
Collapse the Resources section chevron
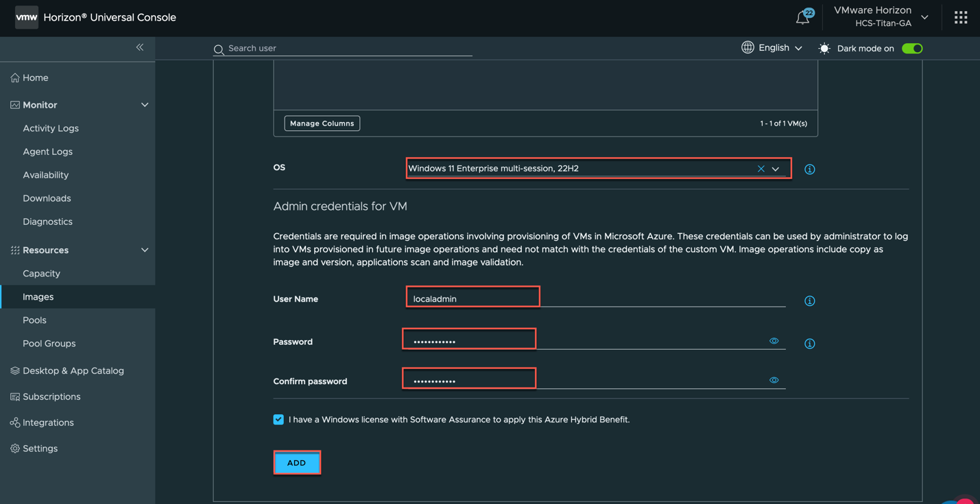click(145, 250)
